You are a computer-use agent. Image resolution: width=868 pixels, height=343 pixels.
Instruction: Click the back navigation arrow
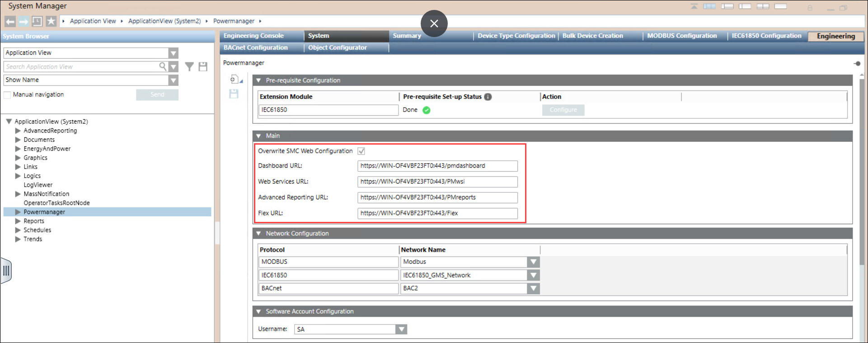pyautogui.click(x=10, y=21)
